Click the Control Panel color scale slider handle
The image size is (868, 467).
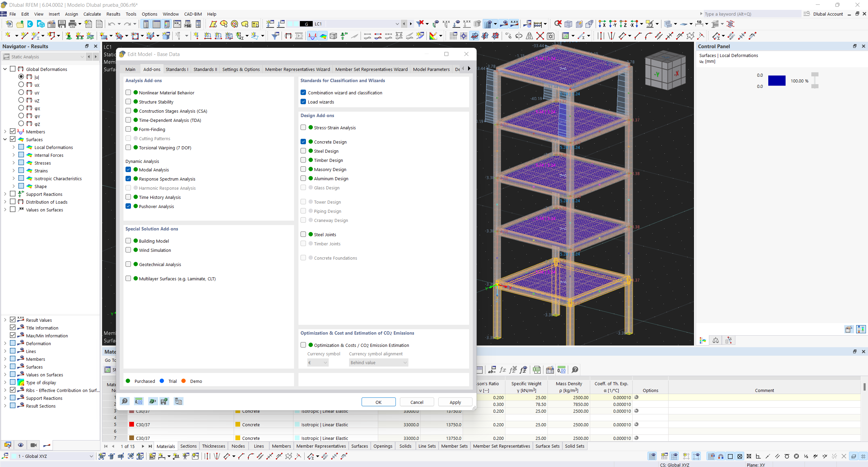815,74
